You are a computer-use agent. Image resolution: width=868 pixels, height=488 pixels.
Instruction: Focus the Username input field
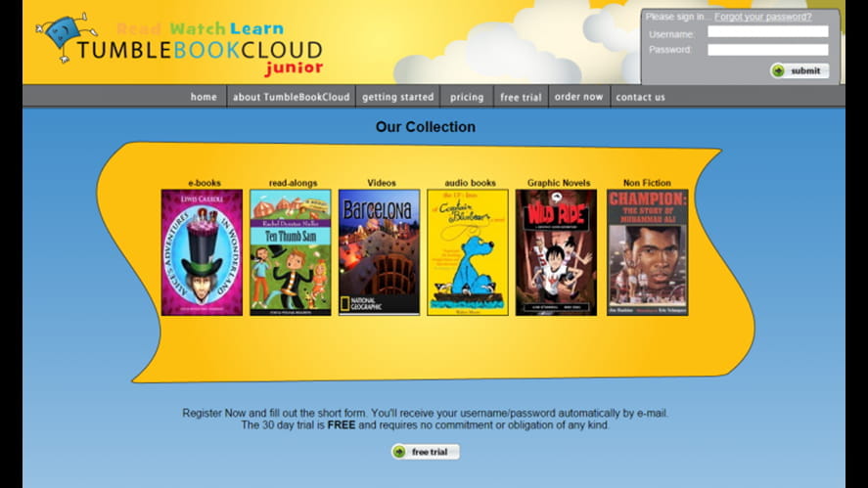(x=768, y=31)
